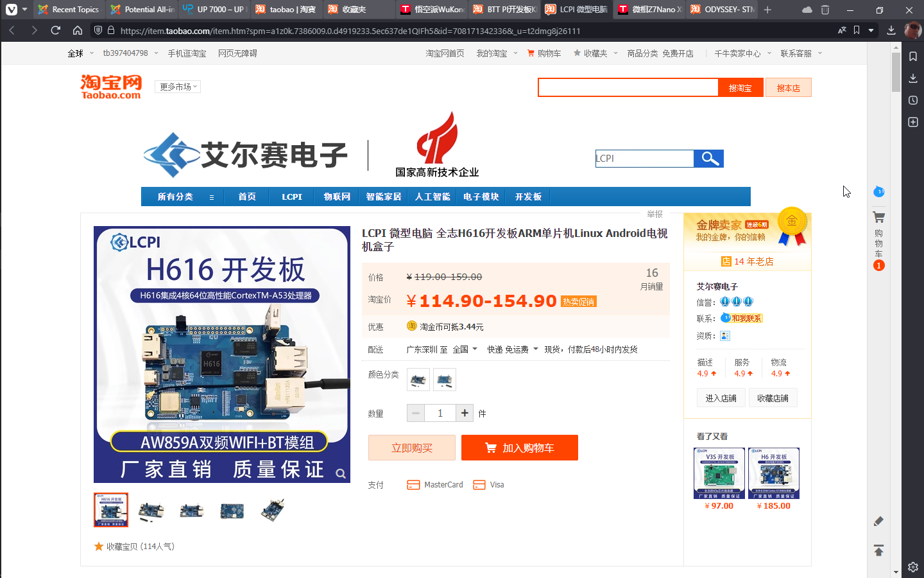The height and width of the screenshot is (578, 924).
Task: Open the user profile avatar
Action: 912,30
